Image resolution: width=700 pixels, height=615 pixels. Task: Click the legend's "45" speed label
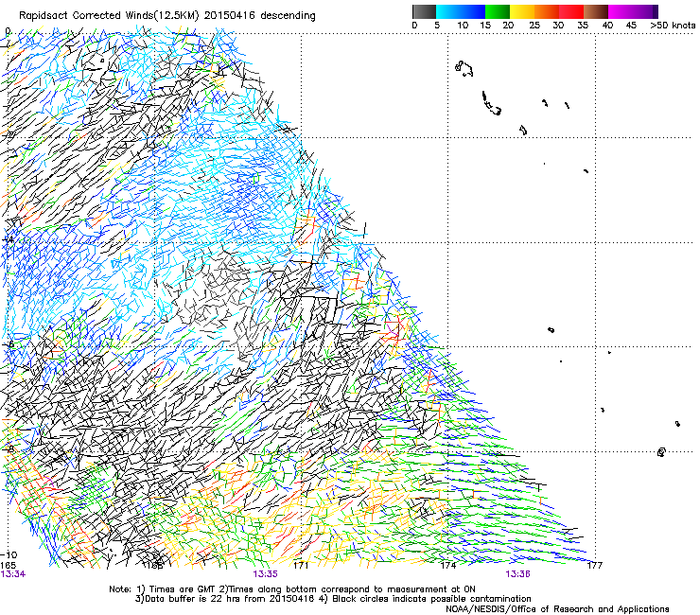(631, 26)
